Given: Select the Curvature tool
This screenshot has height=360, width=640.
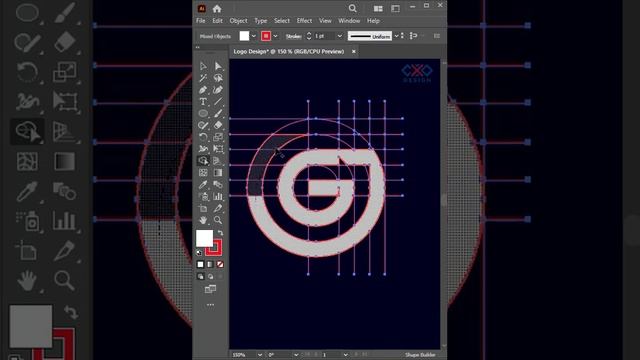Looking at the screenshot, I should pos(218,89).
